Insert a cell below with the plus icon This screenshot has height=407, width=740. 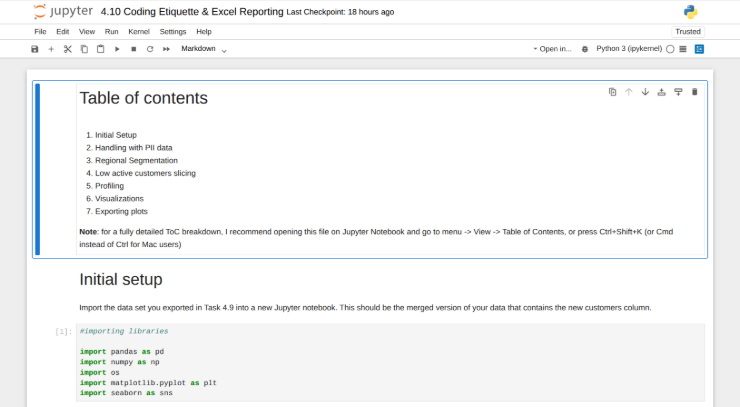pyautogui.click(x=51, y=49)
